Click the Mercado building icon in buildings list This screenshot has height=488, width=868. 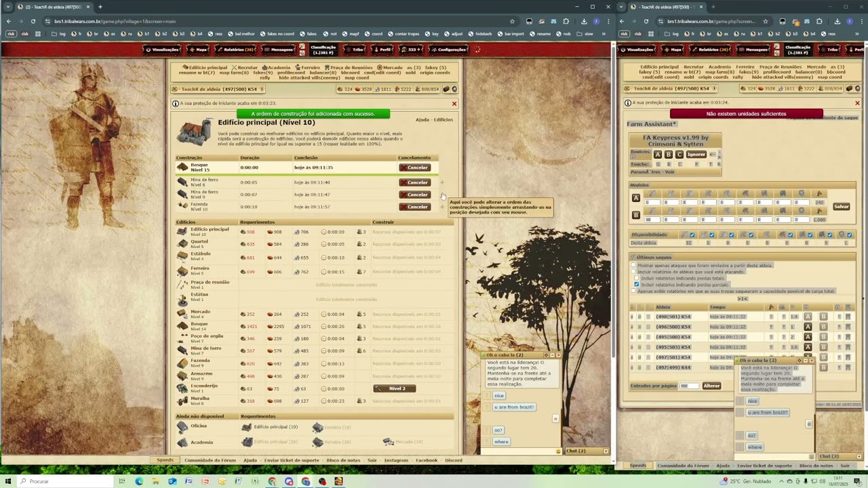[x=182, y=314]
